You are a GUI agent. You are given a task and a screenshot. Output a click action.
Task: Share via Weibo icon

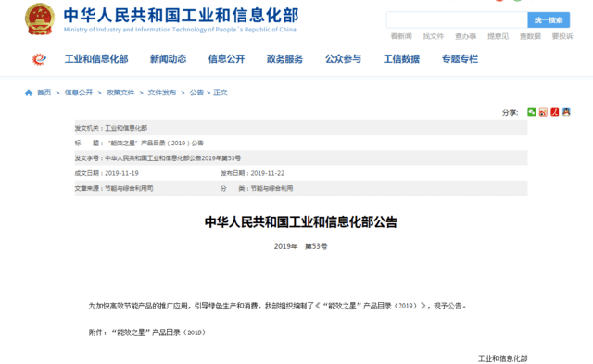[x=543, y=112]
